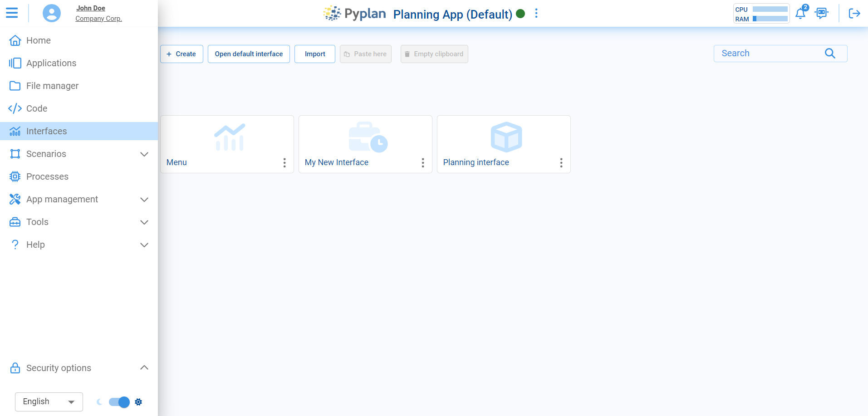Expand the Scenarios section
This screenshot has width=868, height=416.
[x=144, y=154]
